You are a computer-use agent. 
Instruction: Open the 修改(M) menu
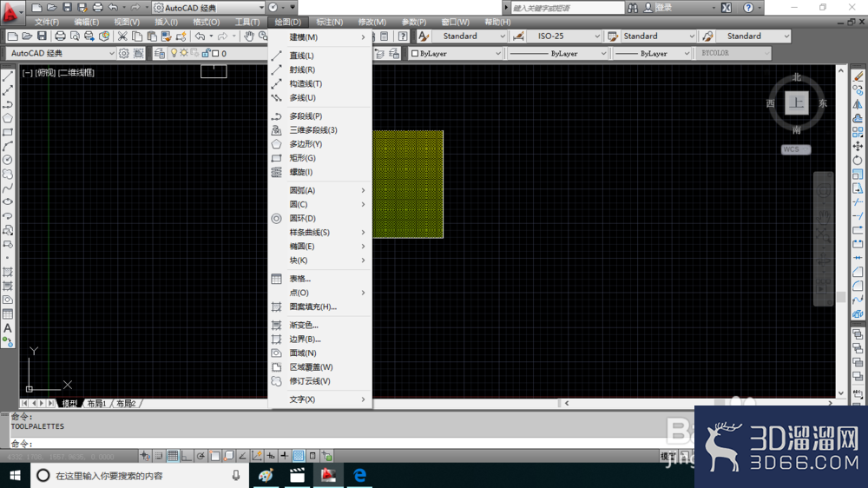[x=372, y=23]
